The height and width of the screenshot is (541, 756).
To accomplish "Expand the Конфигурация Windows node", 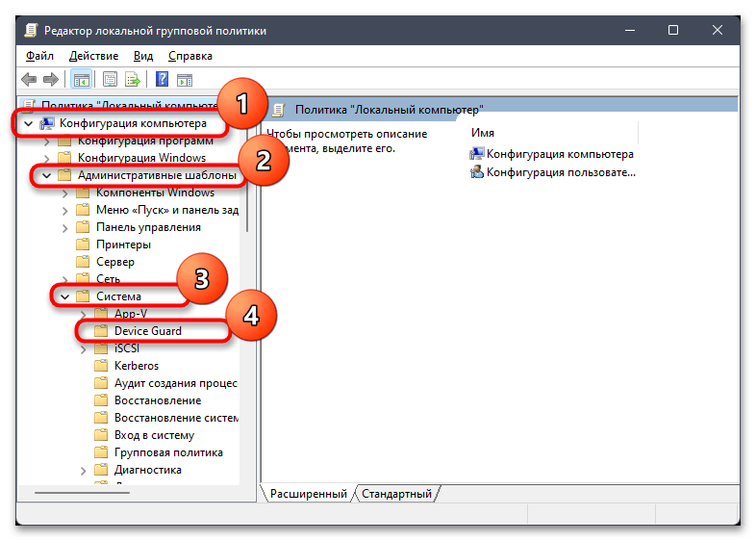I will click(x=47, y=158).
